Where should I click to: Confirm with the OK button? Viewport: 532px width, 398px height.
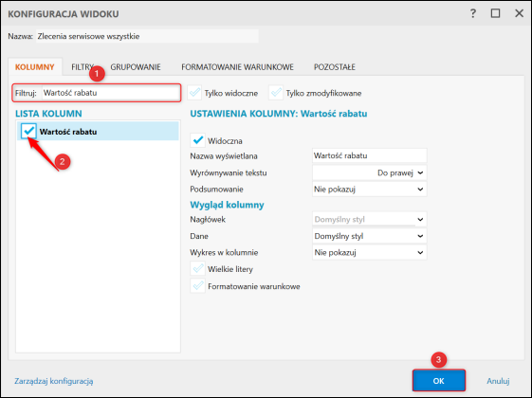click(x=439, y=380)
